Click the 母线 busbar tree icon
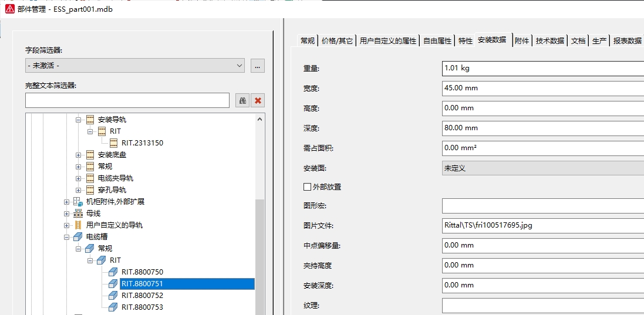The height and width of the screenshot is (315, 644). tap(78, 214)
